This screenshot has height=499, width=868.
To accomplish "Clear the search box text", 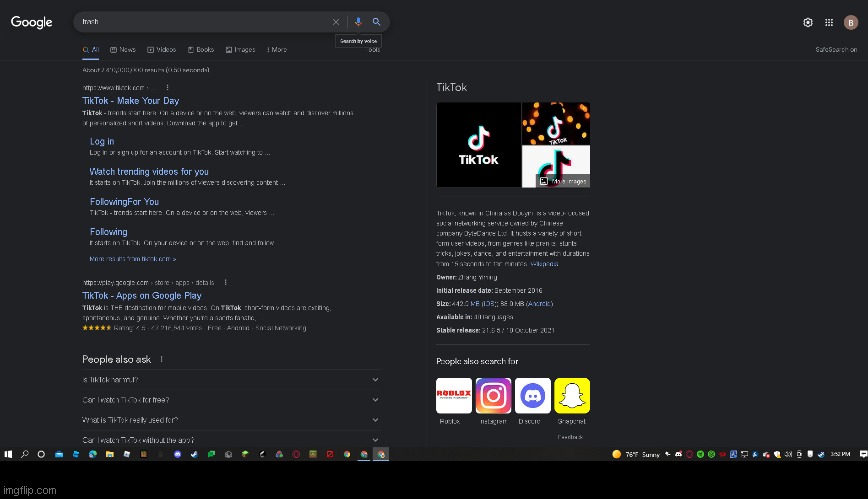I will pos(335,22).
